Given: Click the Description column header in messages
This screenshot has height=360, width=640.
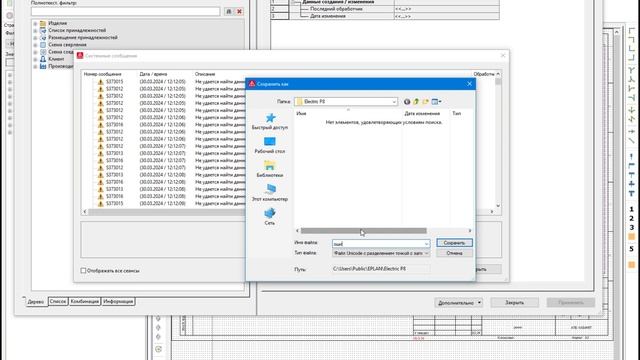Looking at the screenshot, I should [205, 74].
